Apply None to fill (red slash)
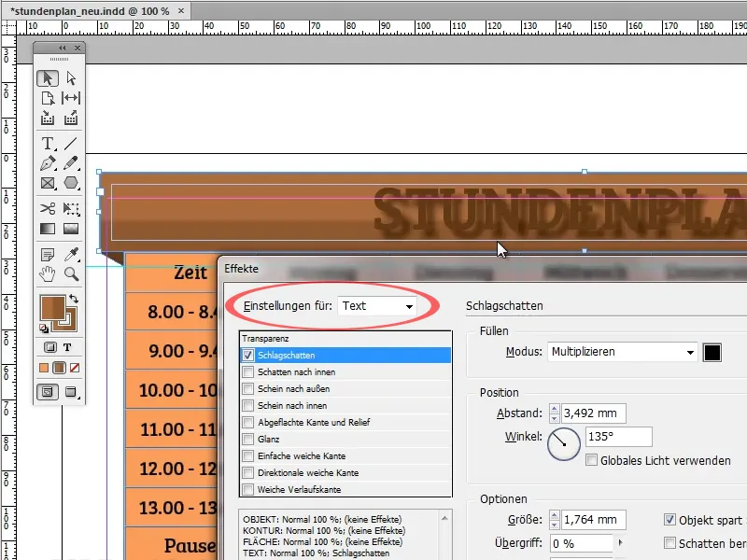 [75, 368]
